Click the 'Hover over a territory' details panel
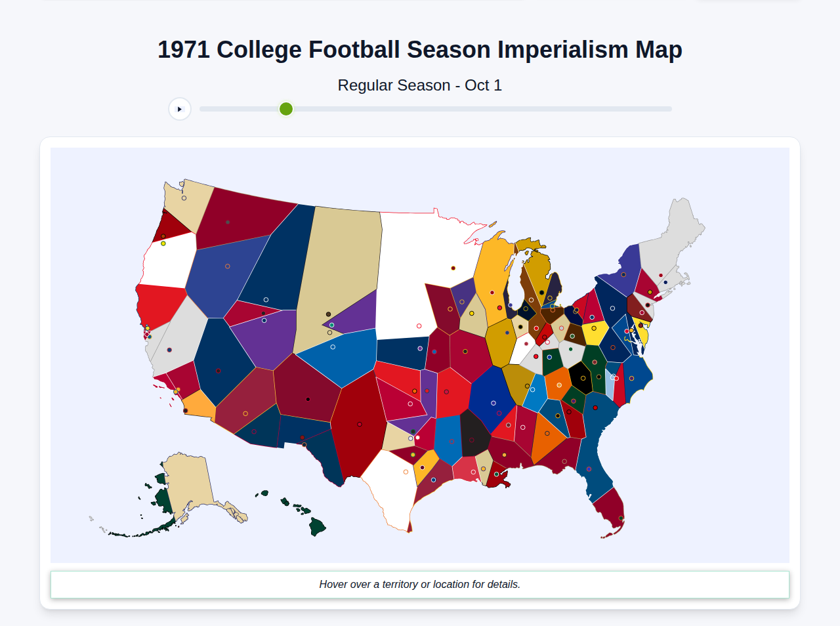840x626 pixels. pyautogui.click(x=420, y=584)
